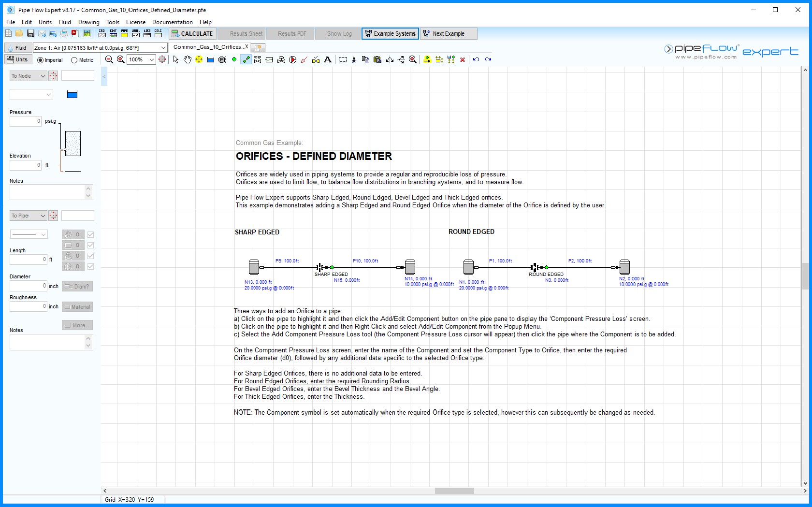
Task: Click the ISO drawing mode icon
Action: click(x=102, y=33)
